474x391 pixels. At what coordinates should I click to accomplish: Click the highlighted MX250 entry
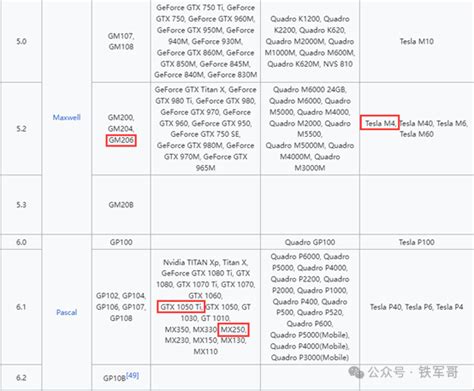tap(233, 330)
